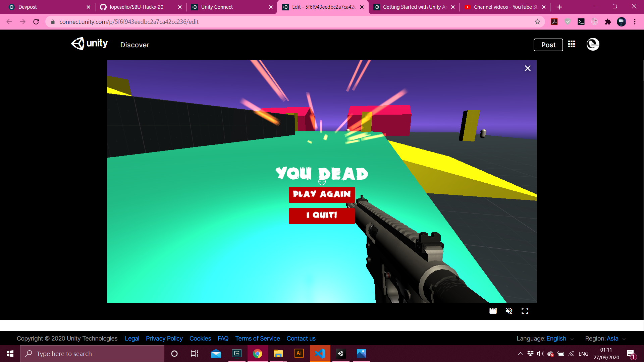This screenshot has width=644, height=362.
Task: Open Visual Studio Code from the taskbar
Action: (320, 354)
